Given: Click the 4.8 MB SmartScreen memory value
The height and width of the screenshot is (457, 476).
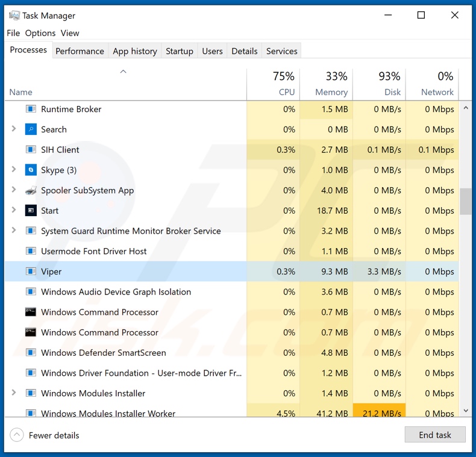Looking at the screenshot, I should 334,353.
